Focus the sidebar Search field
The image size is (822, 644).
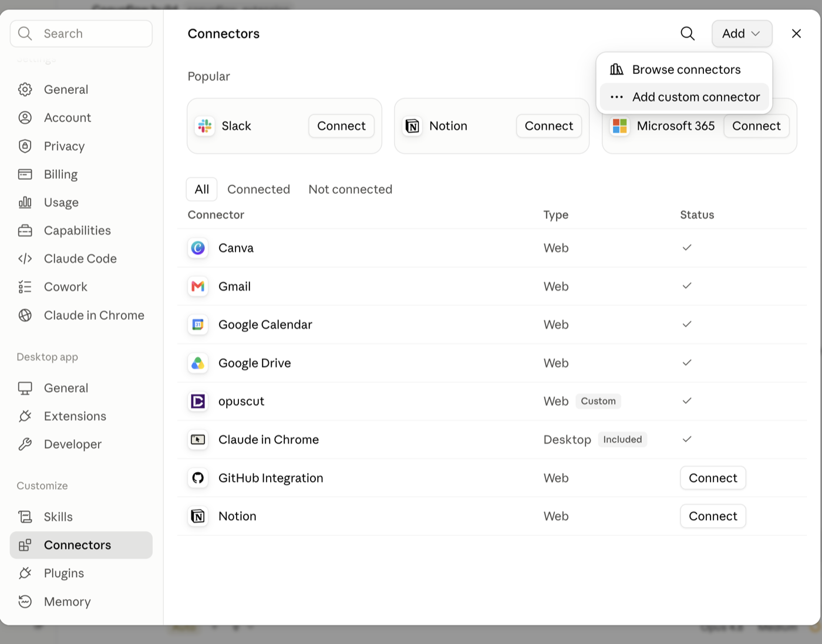[81, 33]
